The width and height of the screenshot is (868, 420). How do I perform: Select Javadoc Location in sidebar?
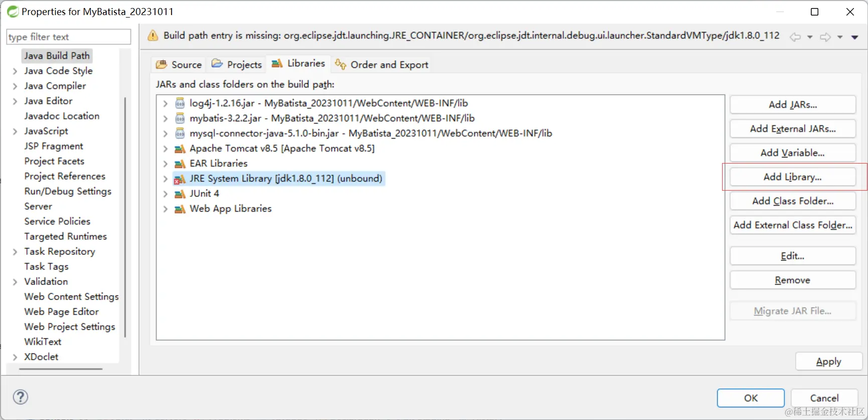point(62,116)
